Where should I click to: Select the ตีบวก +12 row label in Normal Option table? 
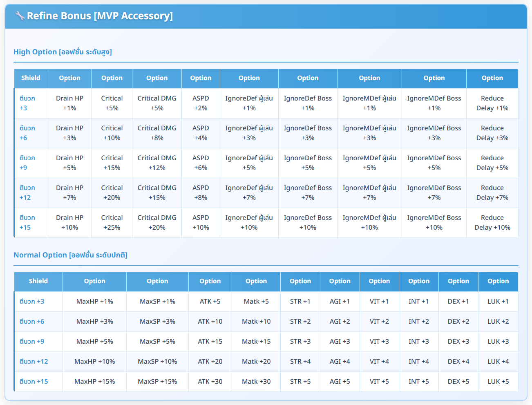tap(34, 361)
